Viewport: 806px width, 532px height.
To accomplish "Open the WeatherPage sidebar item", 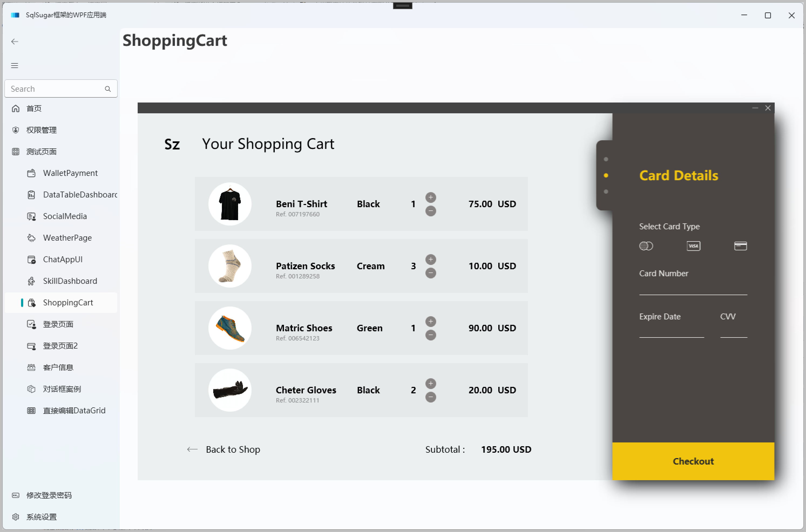I will tap(67, 238).
